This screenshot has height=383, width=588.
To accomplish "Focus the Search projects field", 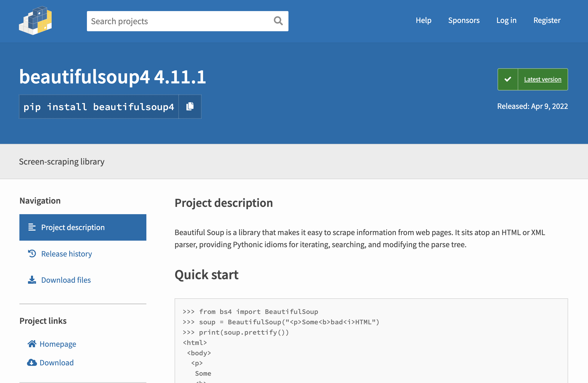I will (188, 21).
